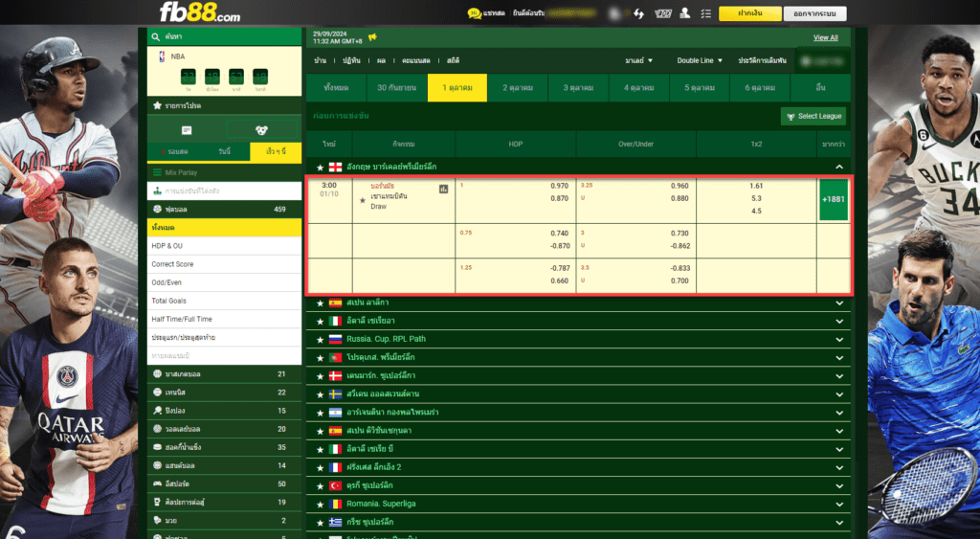This screenshot has width=980, height=539.
Task: Open the Double Line dropdown
Action: [x=700, y=60]
